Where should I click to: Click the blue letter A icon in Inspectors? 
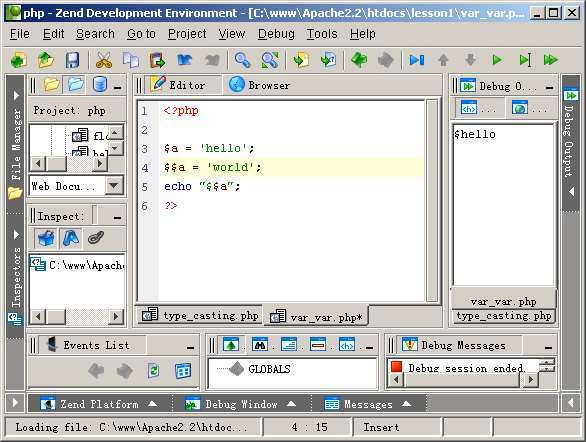click(x=71, y=238)
